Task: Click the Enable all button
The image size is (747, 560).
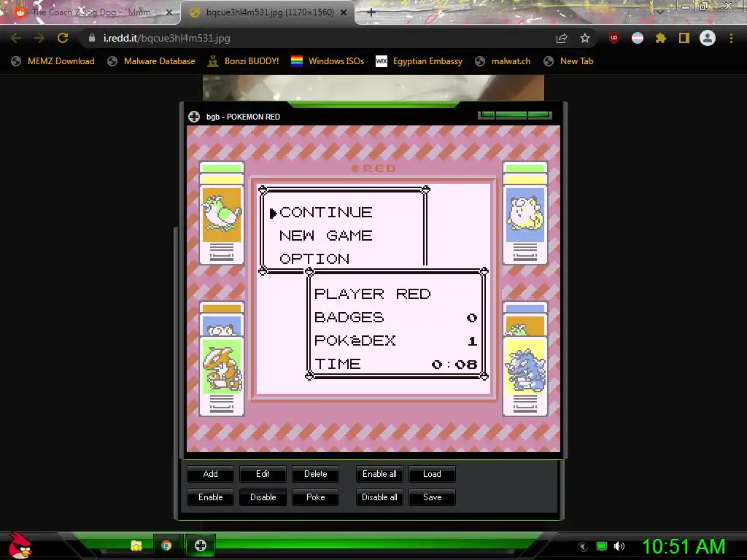Action: [x=379, y=474]
